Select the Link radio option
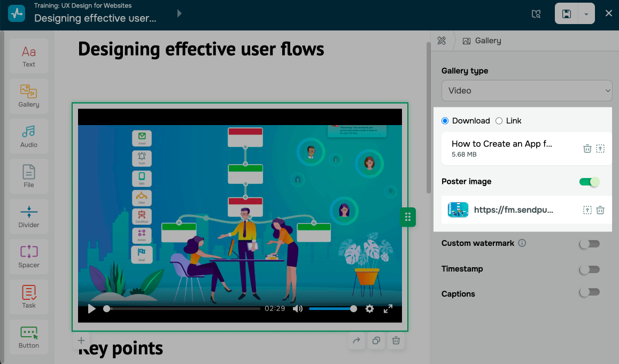This screenshot has height=364, width=619. coord(499,121)
